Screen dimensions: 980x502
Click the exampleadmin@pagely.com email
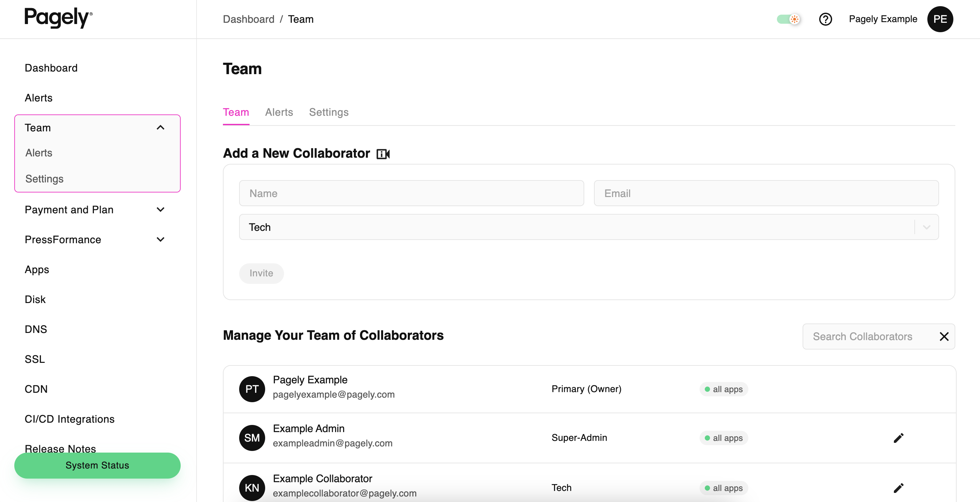point(332,443)
